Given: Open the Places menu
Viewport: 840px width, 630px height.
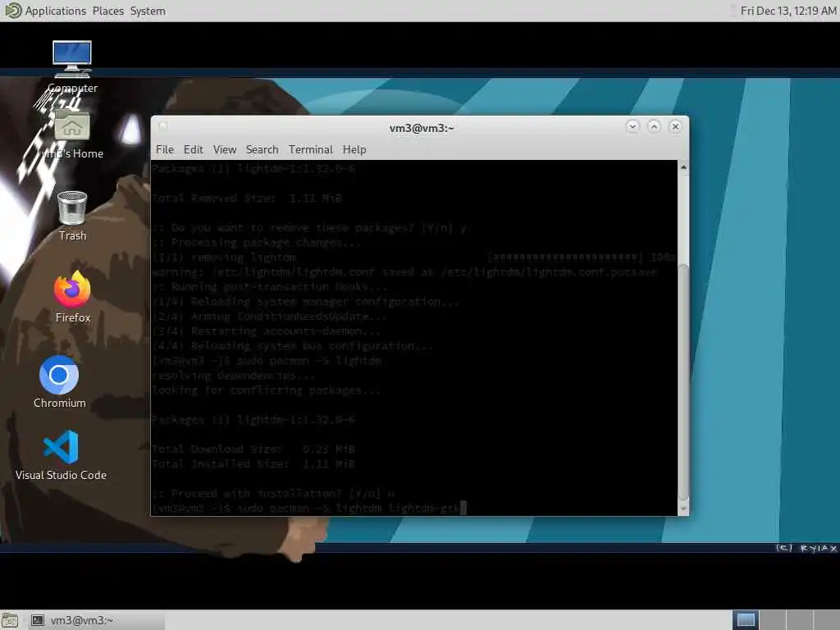Looking at the screenshot, I should click(107, 11).
